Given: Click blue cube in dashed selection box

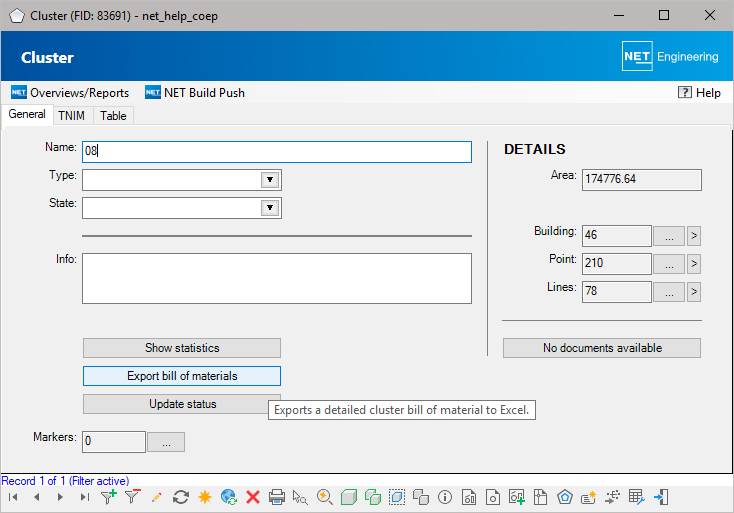Looking at the screenshot, I should [397, 497].
